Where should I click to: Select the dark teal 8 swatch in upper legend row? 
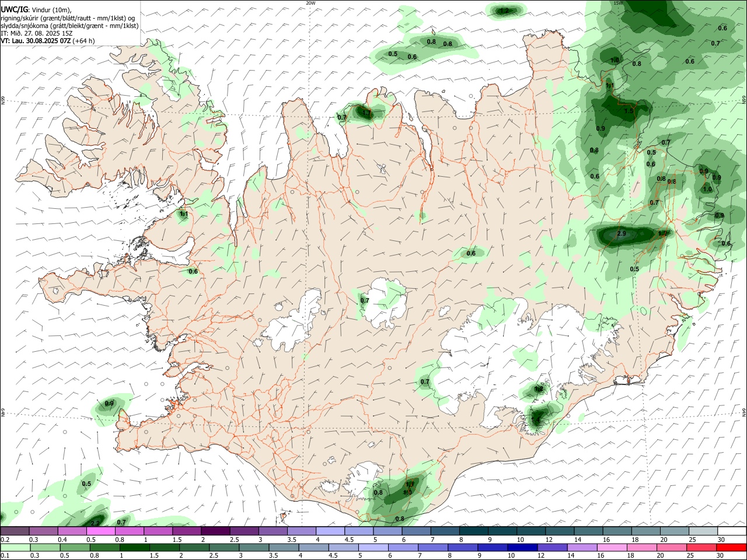click(x=473, y=531)
